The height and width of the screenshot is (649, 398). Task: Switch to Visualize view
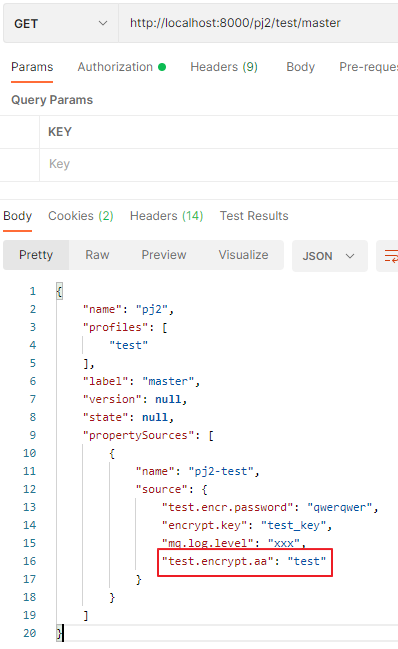coord(243,255)
